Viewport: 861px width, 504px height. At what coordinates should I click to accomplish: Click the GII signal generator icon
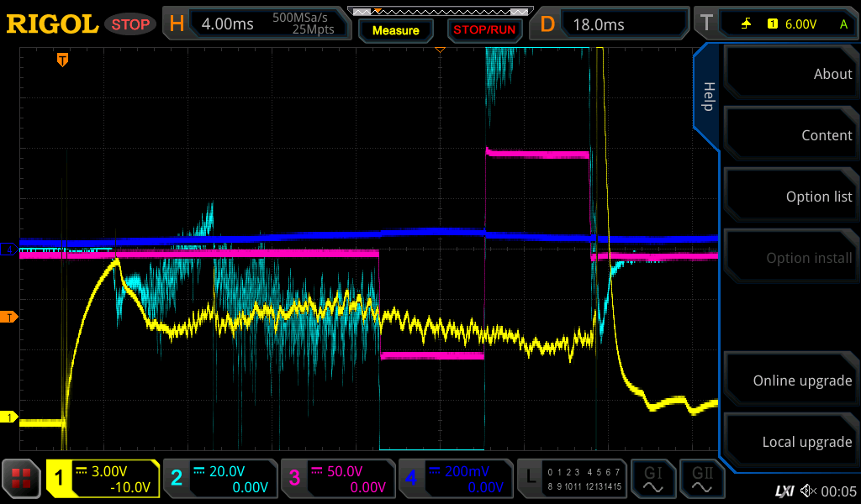coord(703,479)
